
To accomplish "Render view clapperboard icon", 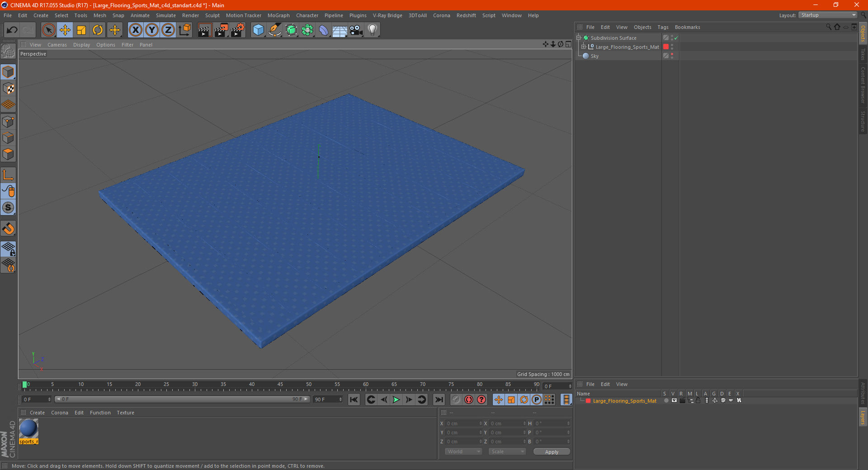I will (204, 30).
